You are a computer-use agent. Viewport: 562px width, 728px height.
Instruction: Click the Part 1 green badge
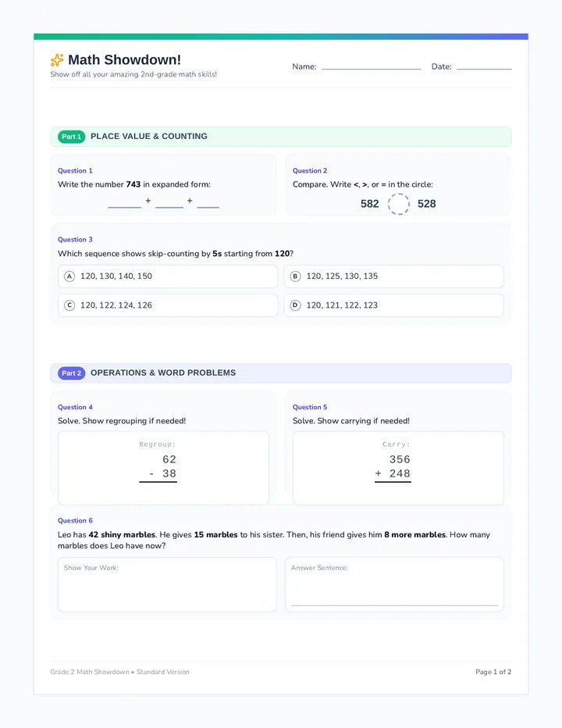tap(72, 137)
